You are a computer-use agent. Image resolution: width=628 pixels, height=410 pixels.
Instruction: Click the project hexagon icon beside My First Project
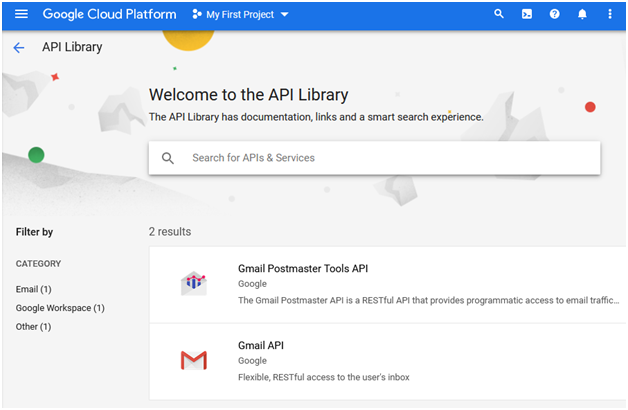197,14
